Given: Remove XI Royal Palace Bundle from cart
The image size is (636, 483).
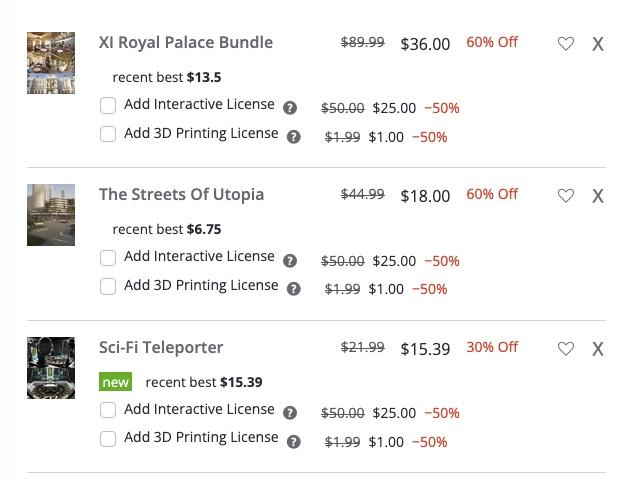Looking at the screenshot, I should click(x=598, y=44).
